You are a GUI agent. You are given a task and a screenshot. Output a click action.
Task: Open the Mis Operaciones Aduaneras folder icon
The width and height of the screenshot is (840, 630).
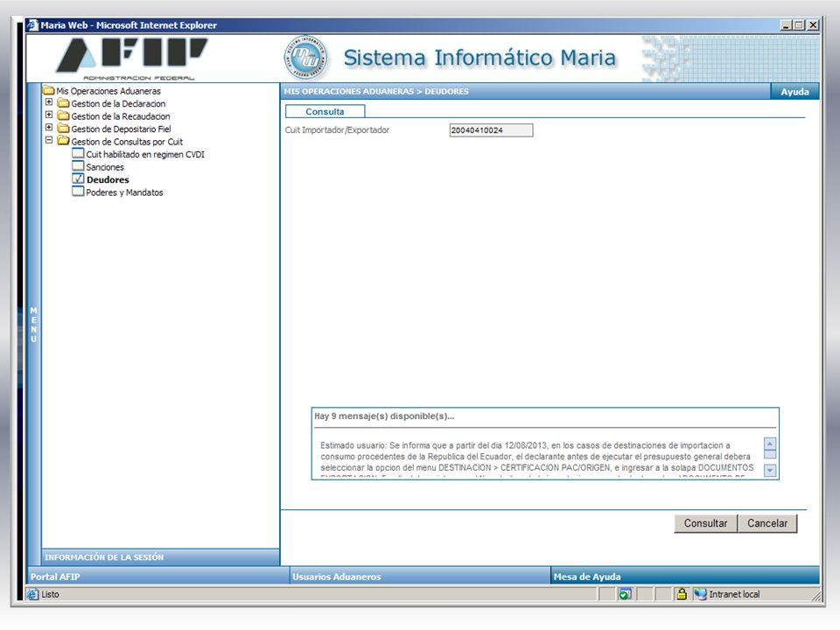(49, 90)
